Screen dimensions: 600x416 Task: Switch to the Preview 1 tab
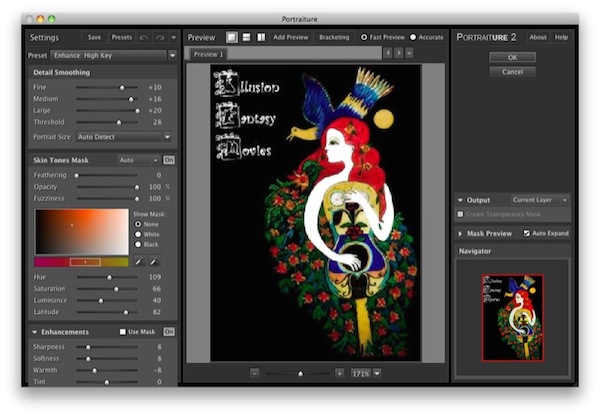tap(208, 54)
